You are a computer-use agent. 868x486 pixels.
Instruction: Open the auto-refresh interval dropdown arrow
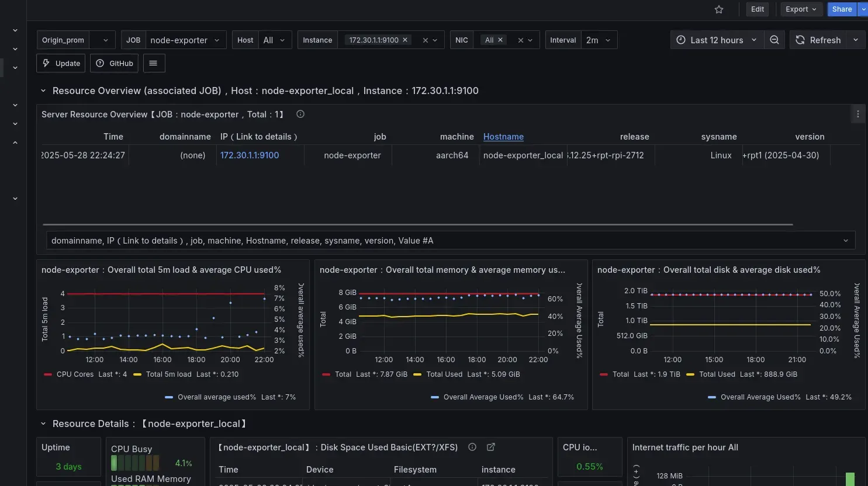856,40
